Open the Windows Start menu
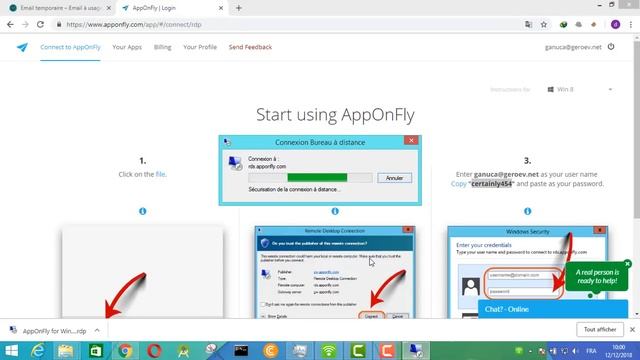Screen dimensions: 640x360 click(11, 351)
